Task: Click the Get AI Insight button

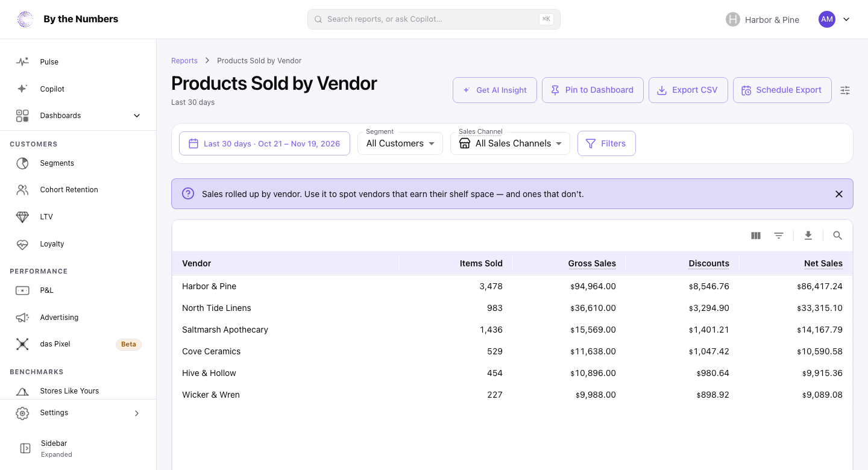Action: 495,90
